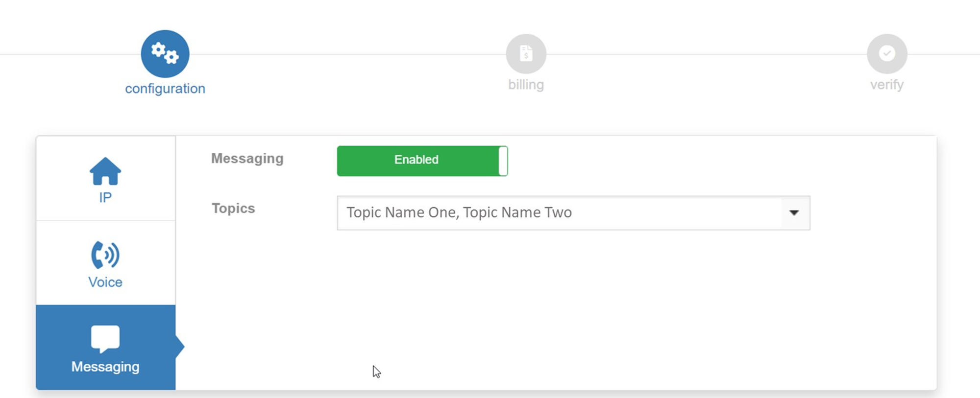The image size is (980, 398).
Task: Click the Topics field label
Action: pos(233,209)
